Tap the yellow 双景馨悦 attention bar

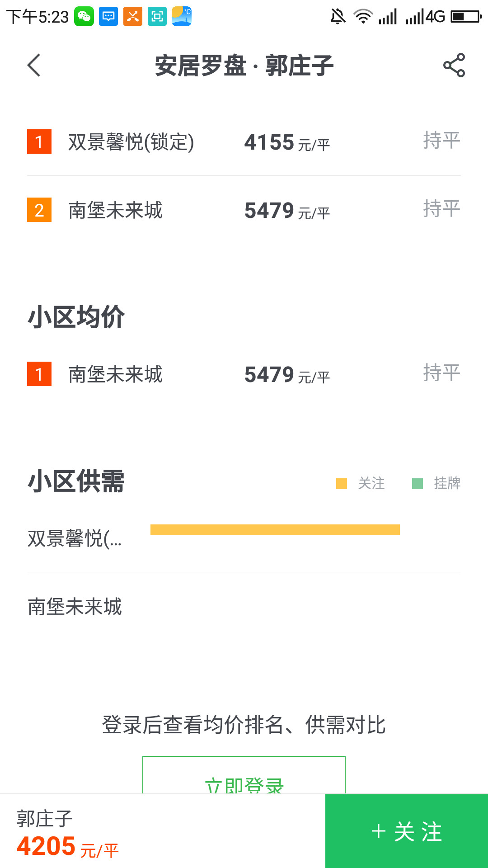click(x=275, y=530)
